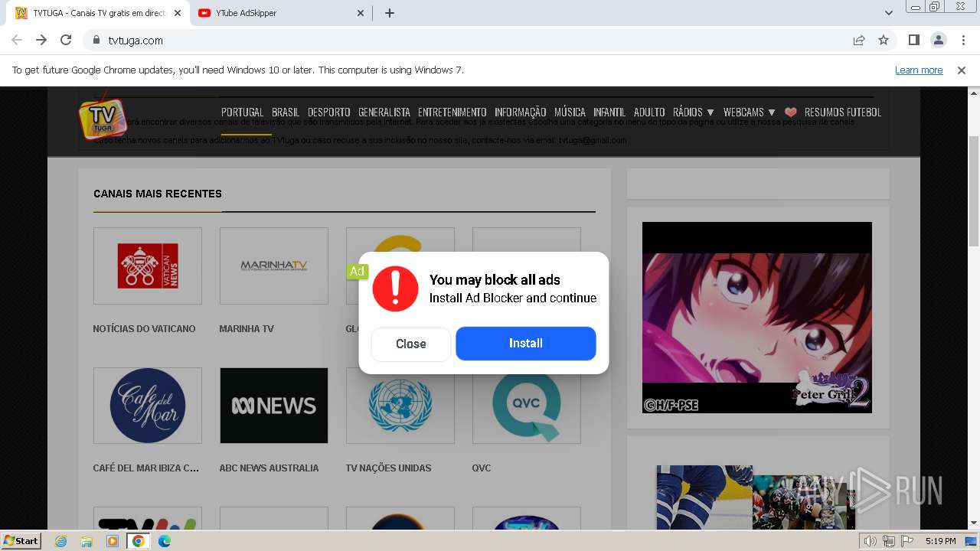Open the Chrome profile avatar
Viewport: 980px width, 551px height.
[x=938, y=40]
